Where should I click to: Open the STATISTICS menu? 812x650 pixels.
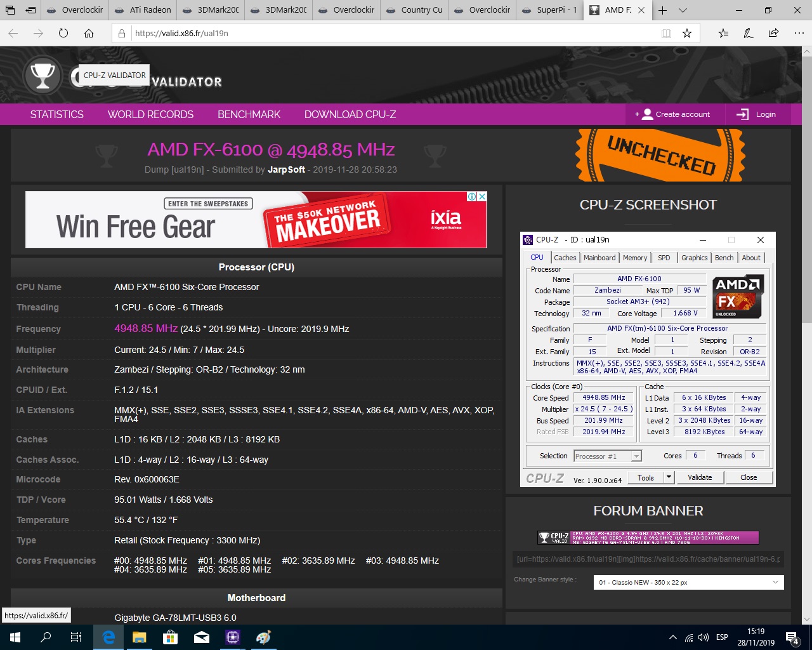click(x=56, y=114)
